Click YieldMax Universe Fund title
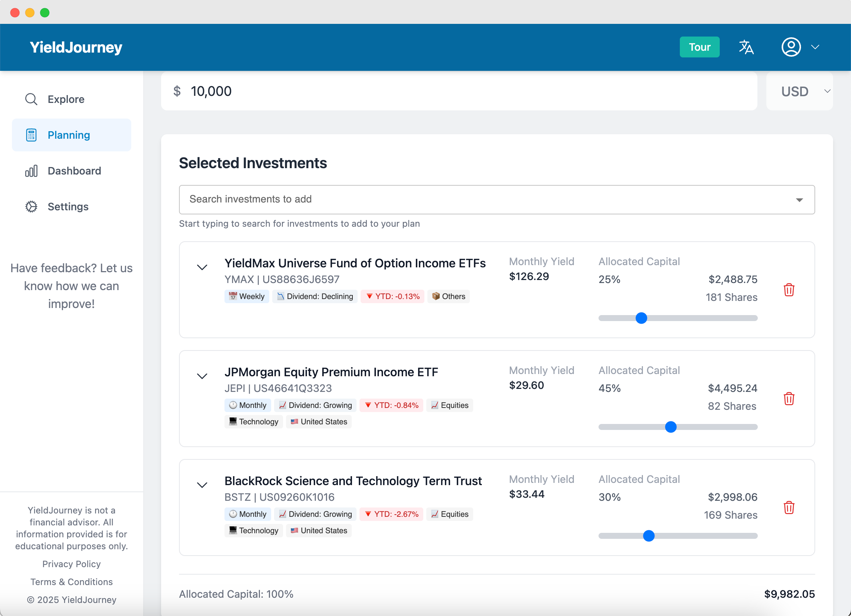 (x=355, y=263)
